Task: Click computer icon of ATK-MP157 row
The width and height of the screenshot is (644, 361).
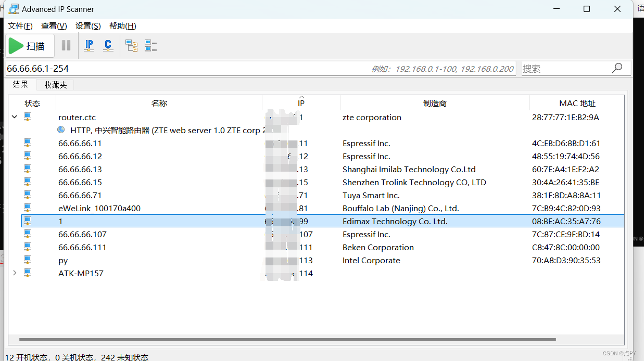Action: pos(28,273)
